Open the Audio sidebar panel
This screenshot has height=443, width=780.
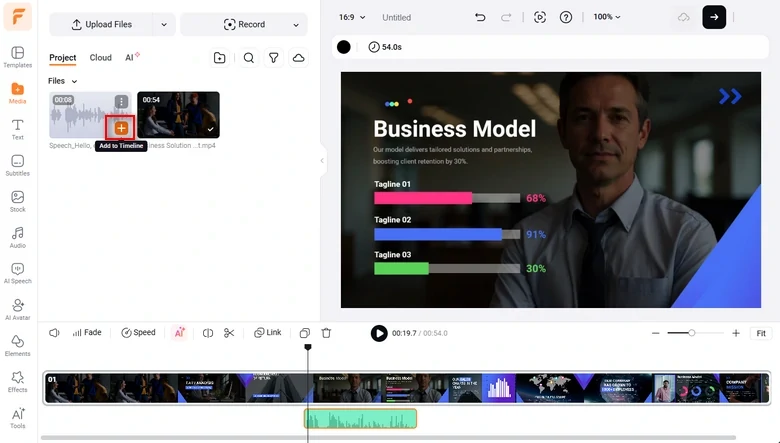coord(17,238)
